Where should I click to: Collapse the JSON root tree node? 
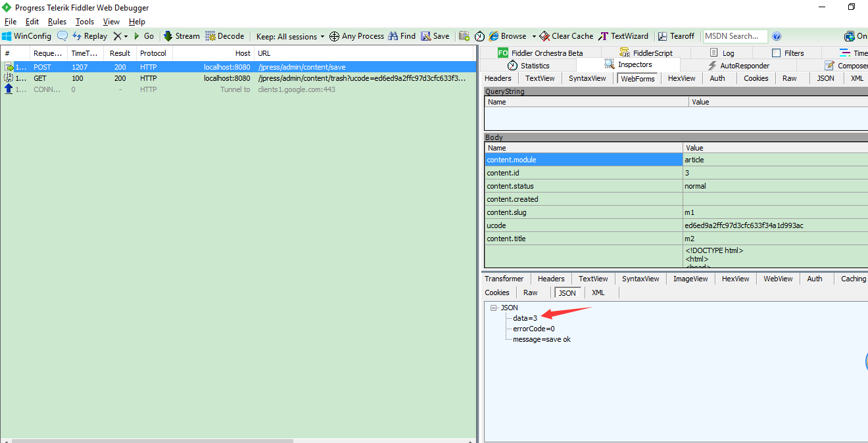pos(493,308)
